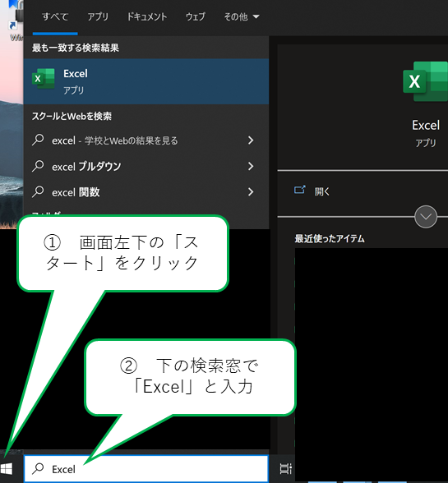This screenshot has width=448, height=483.
Task: Switch to the ドキュメント search tab
Action: [x=147, y=16]
